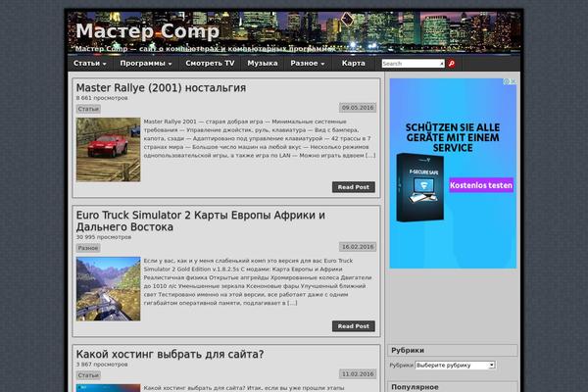This screenshot has width=588, height=392.
Task: Click Read Post for Euro Truck Simulator article
Action: (x=353, y=326)
